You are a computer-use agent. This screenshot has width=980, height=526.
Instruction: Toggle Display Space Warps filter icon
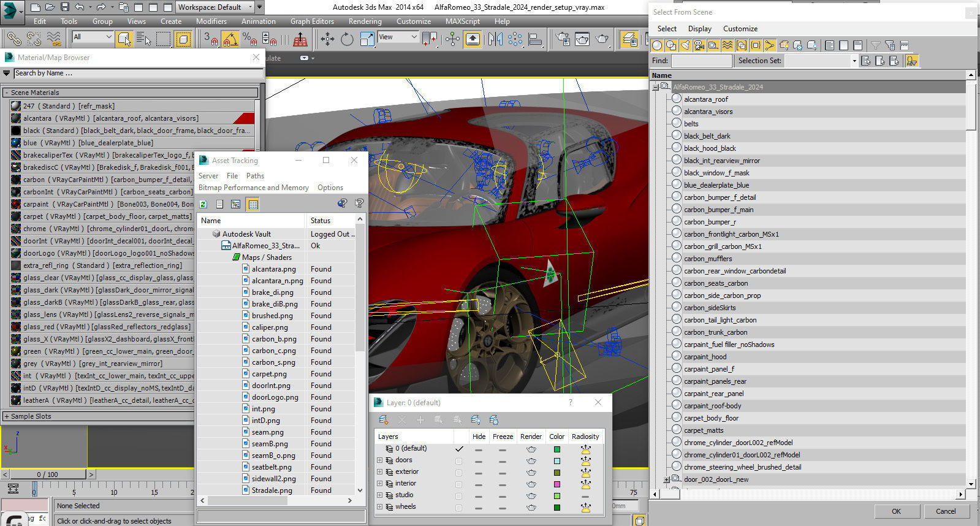tap(727, 45)
